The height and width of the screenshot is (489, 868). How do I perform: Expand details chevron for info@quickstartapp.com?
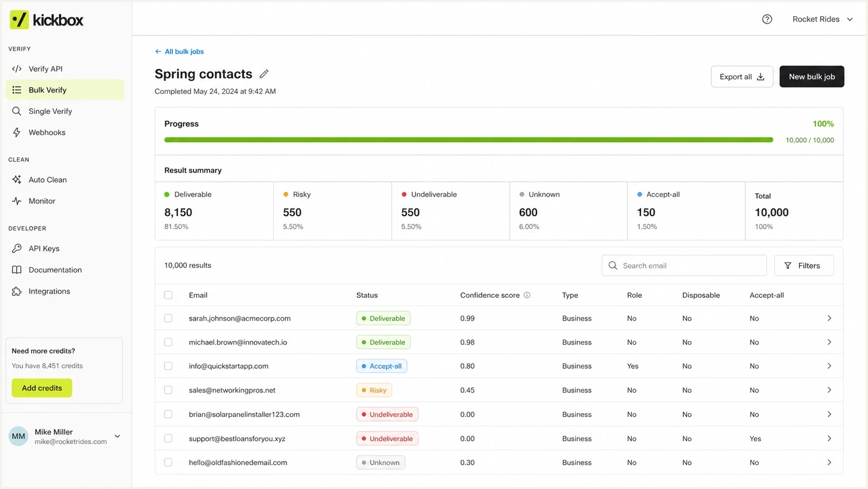coord(829,366)
